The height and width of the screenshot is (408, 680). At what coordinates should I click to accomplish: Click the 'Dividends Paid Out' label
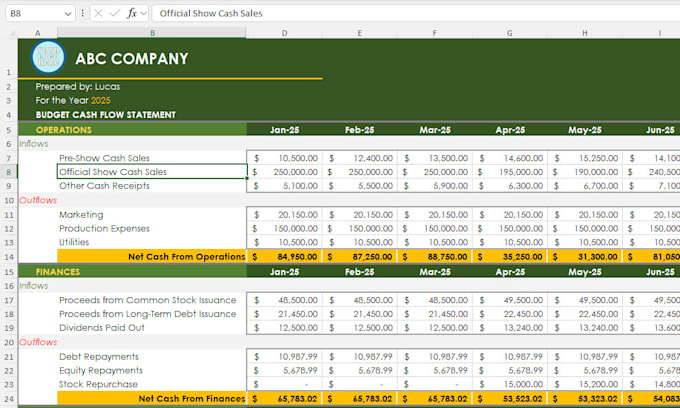(x=102, y=328)
